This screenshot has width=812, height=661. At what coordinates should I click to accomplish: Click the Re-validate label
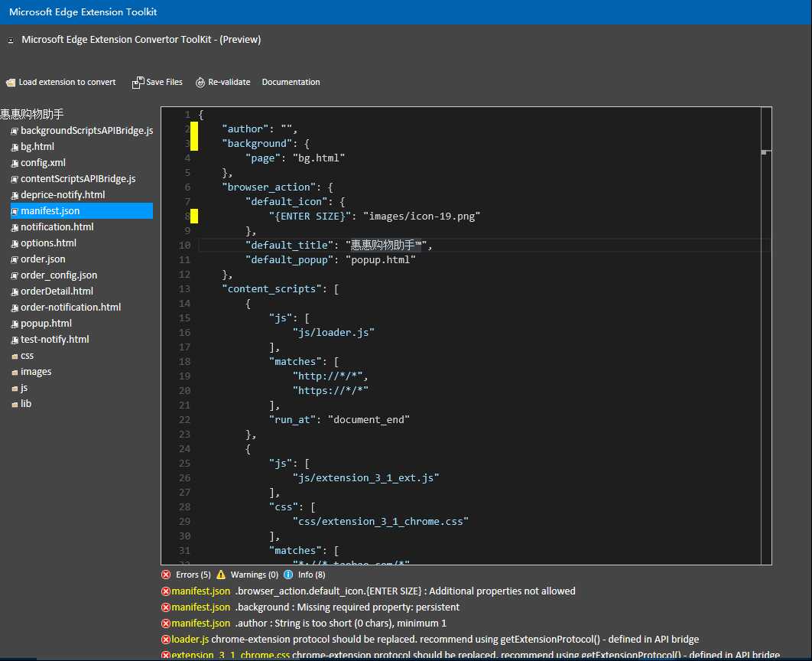[229, 82]
